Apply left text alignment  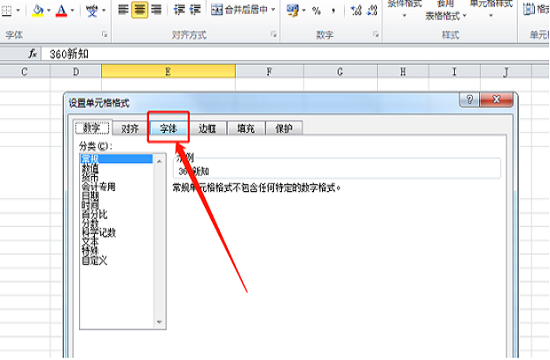pyautogui.click(x=123, y=10)
